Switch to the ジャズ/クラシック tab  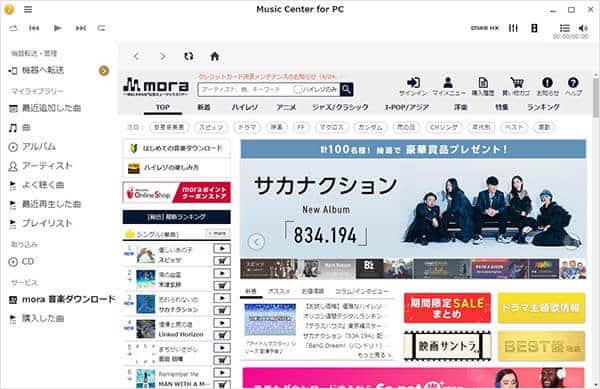tap(340, 107)
